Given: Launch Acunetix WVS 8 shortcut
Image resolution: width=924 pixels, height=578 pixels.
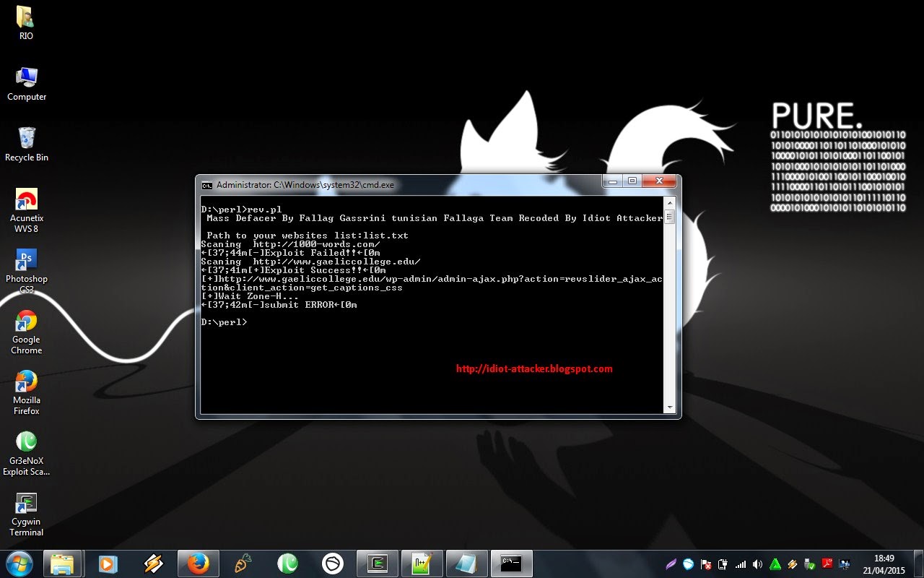Looking at the screenshot, I should pos(27,210).
